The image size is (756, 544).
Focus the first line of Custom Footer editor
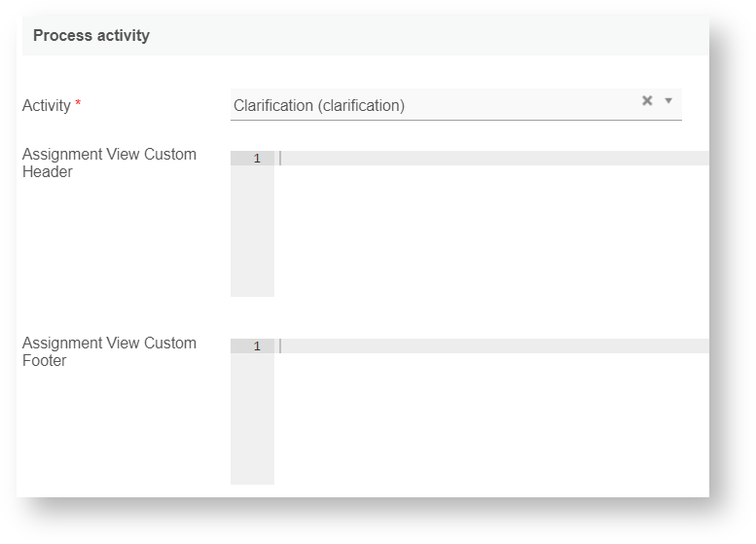[486, 346]
